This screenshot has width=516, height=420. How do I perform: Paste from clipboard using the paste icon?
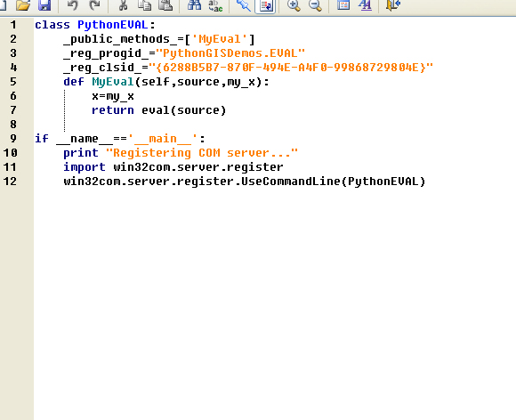tap(165, 5)
